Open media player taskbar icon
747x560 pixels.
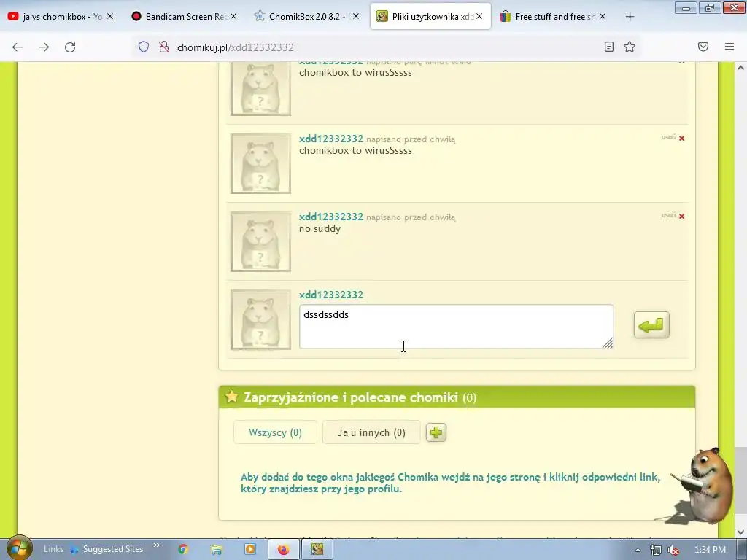click(250, 549)
